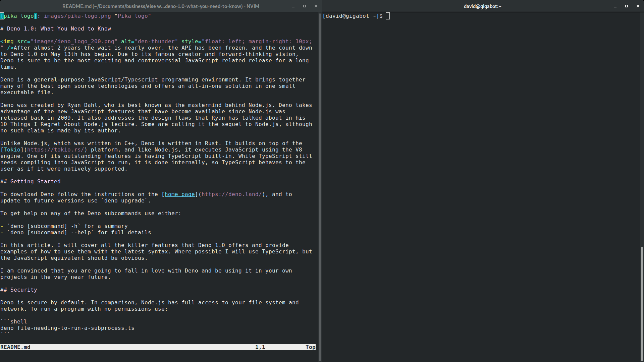Click the david@gigabot terminal title bar
This screenshot has width=644, height=362.
click(x=482, y=6)
